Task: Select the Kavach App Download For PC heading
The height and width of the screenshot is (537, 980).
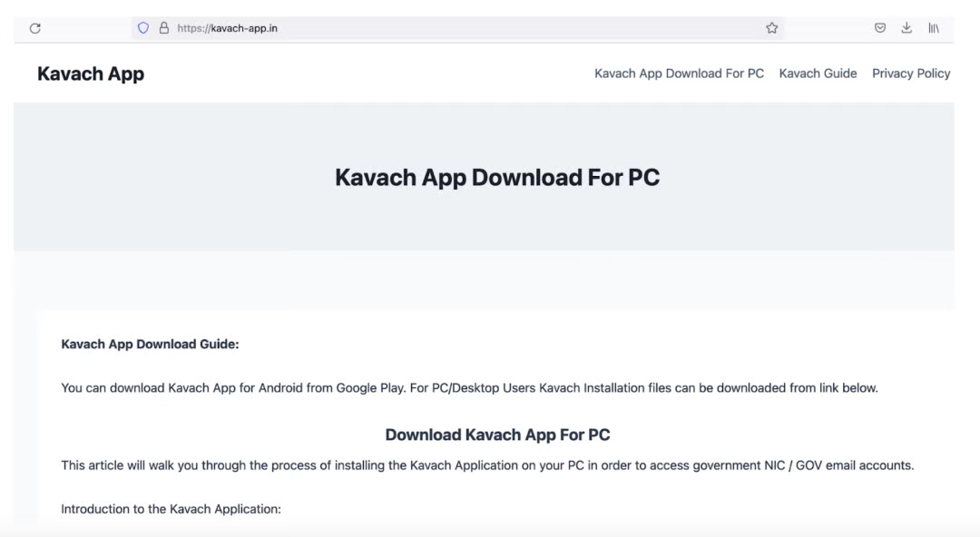Action: (x=497, y=178)
